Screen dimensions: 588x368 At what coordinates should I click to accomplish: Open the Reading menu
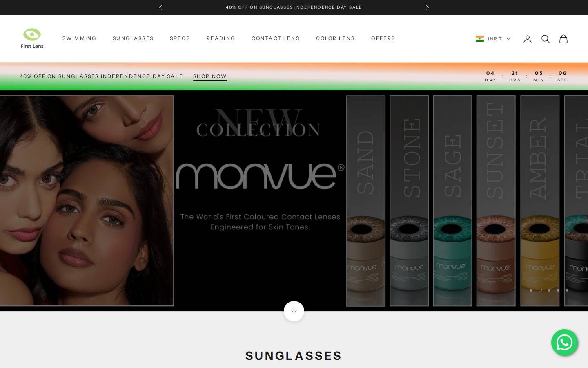(x=221, y=38)
